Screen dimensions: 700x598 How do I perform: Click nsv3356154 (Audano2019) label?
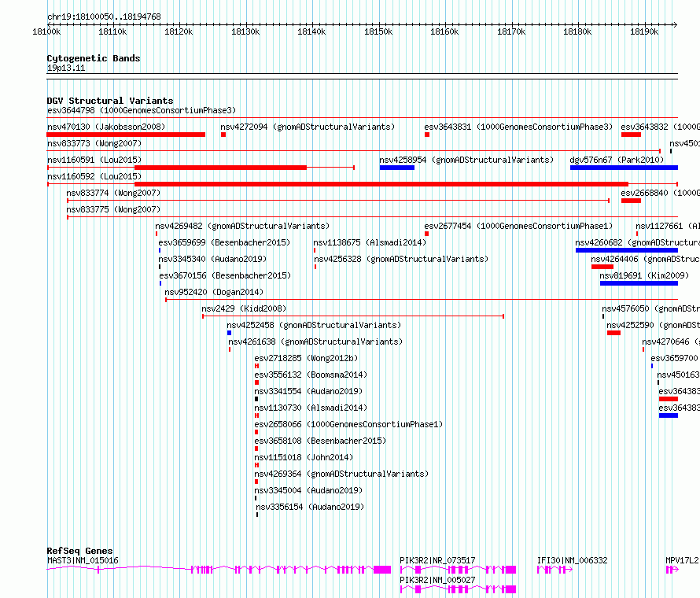[x=310, y=507]
